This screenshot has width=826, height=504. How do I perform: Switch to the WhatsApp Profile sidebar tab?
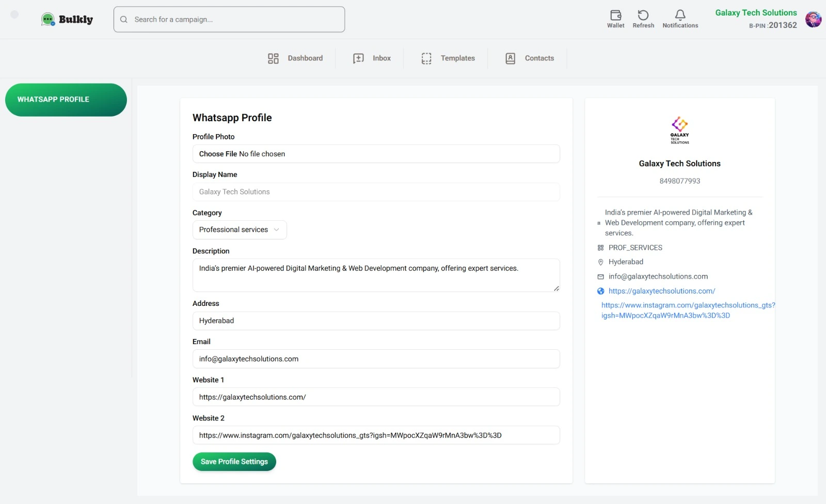[x=66, y=100]
